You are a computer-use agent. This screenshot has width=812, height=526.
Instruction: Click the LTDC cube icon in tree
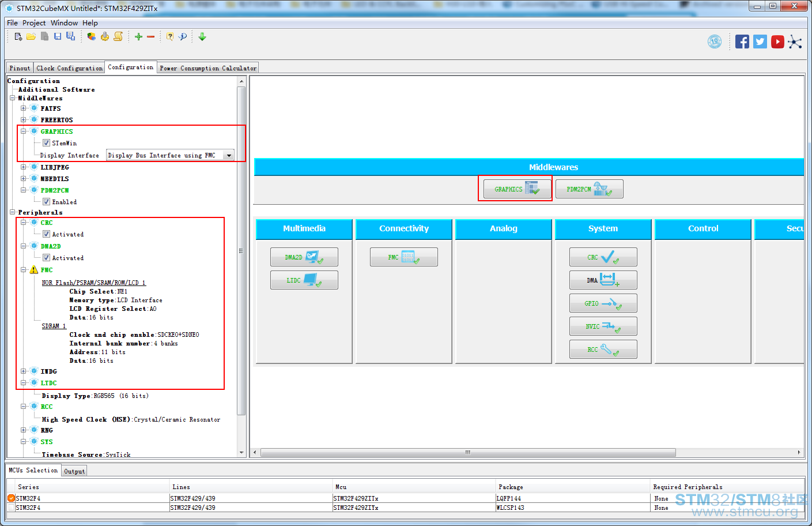coord(34,383)
